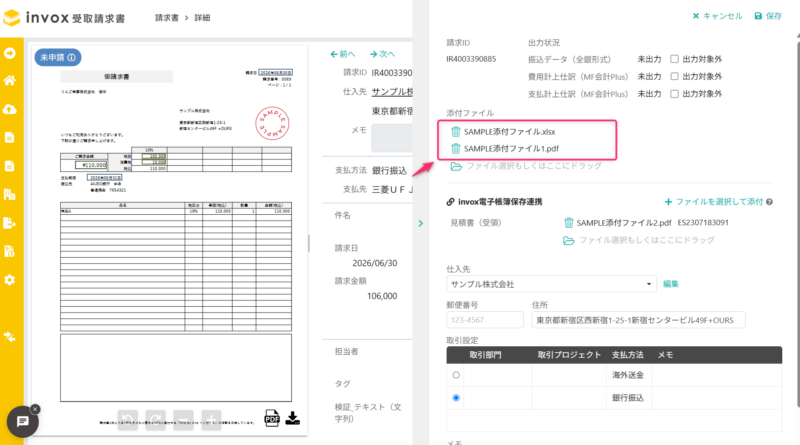Click ファイルを選択して添付
Screen dimensions: 800x445
click(713, 202)
